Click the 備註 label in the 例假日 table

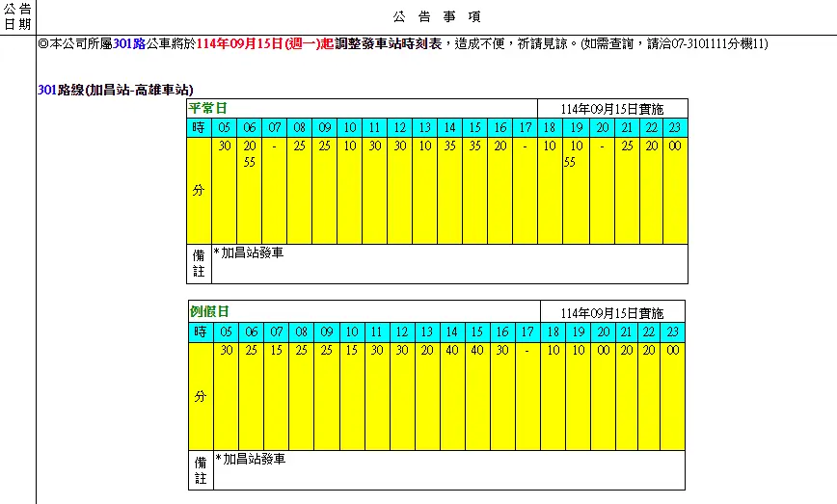coord(201,470)
